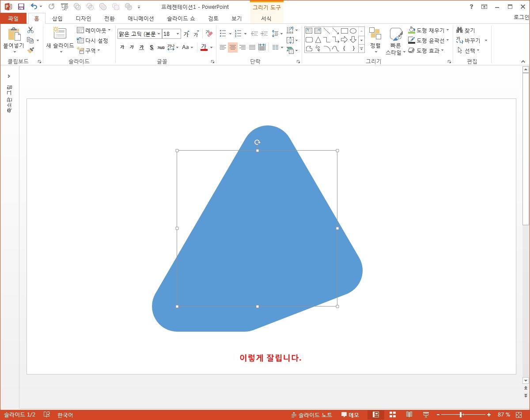Click the shape's rotation handle
530x420 pixels.
tap(257, 142)
